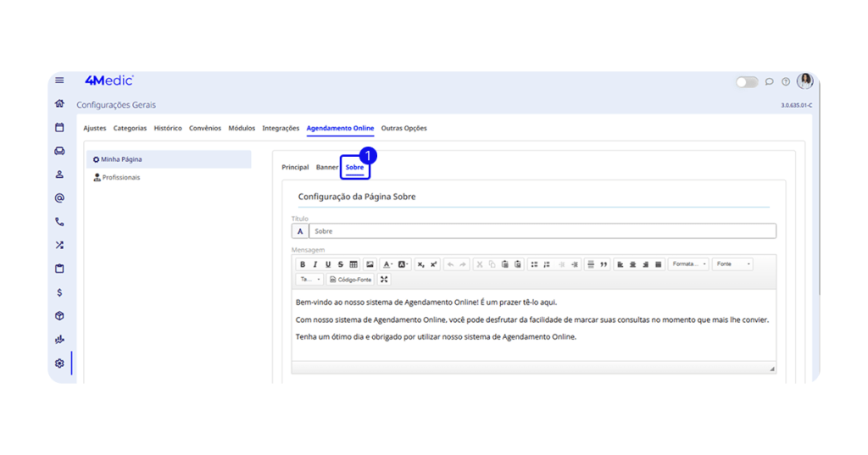Click into the Título input field

(541, 231)
